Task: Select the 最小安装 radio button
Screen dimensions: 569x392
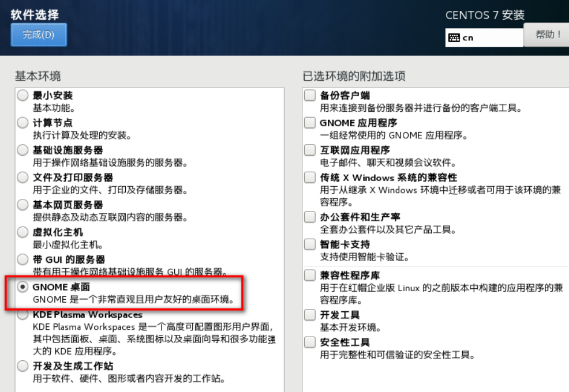Action: (x=23, y=96)
